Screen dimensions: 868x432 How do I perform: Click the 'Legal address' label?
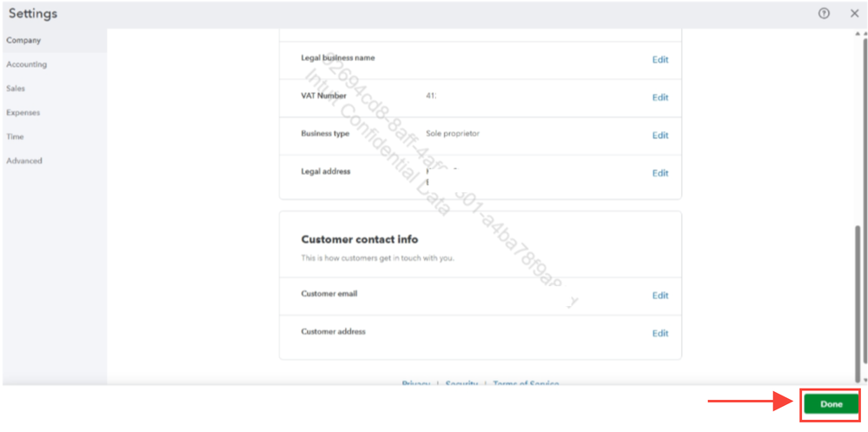tap(326, 171)
